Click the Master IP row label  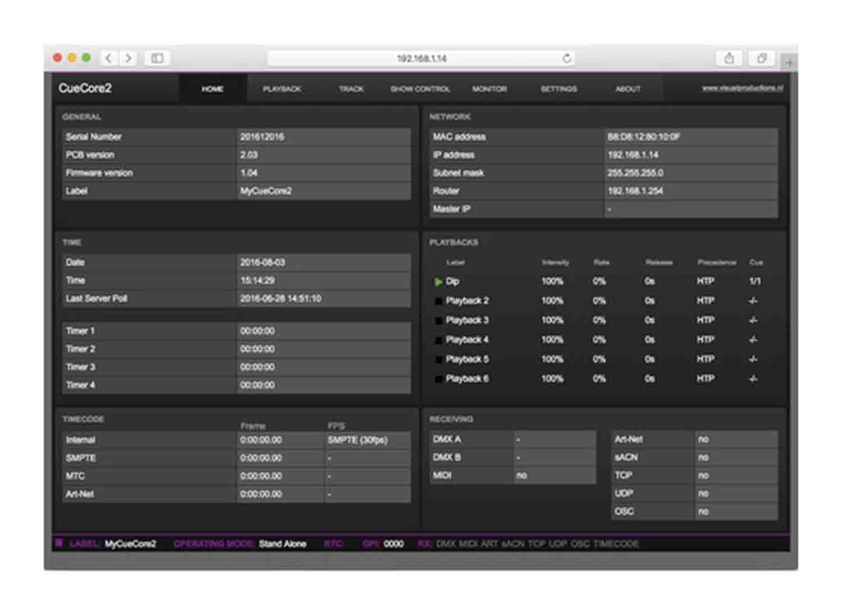click(451, 209)
